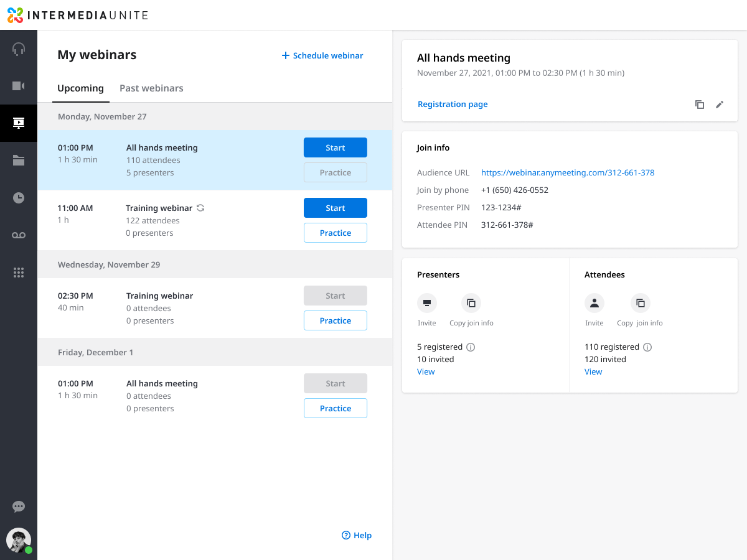Click Schedule webinar
The image size is (747, 560).
(322, 55)
